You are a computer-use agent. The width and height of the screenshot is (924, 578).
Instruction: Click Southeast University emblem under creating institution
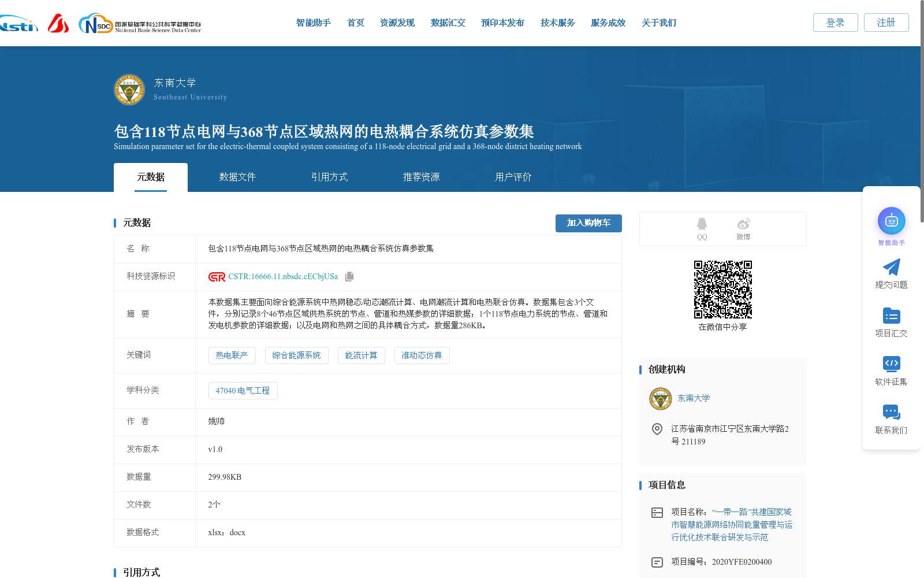661,399
